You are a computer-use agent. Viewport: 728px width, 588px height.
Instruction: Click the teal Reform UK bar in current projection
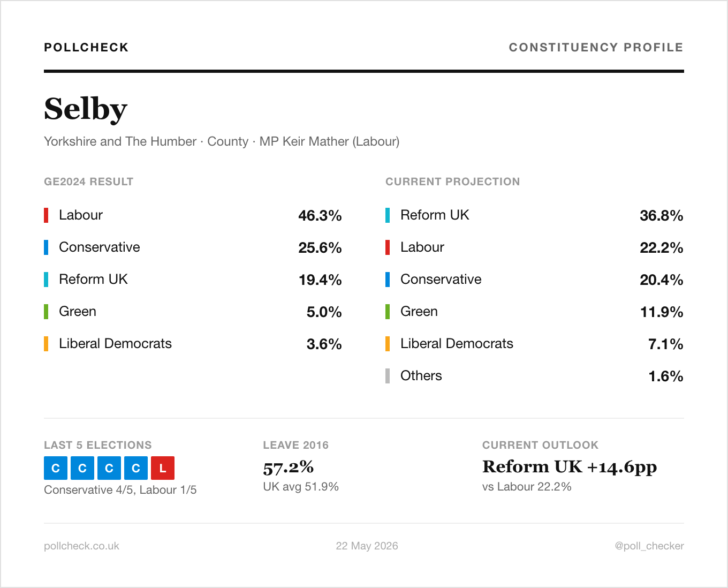(388, 215)
